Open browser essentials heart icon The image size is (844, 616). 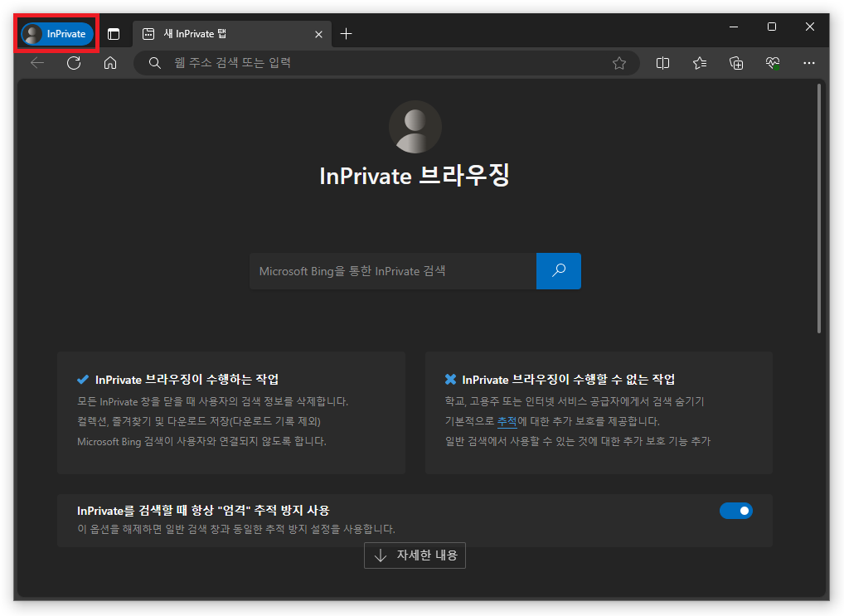point(773,63)
